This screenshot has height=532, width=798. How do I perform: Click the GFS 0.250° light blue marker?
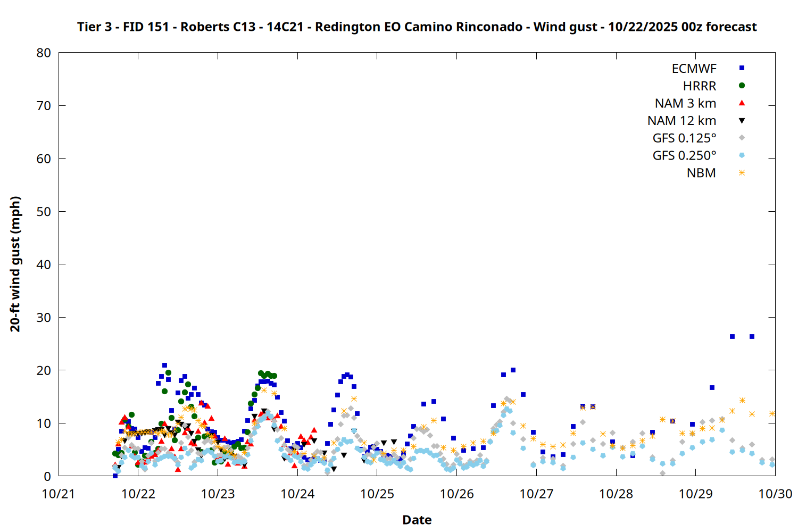[742, 155]
